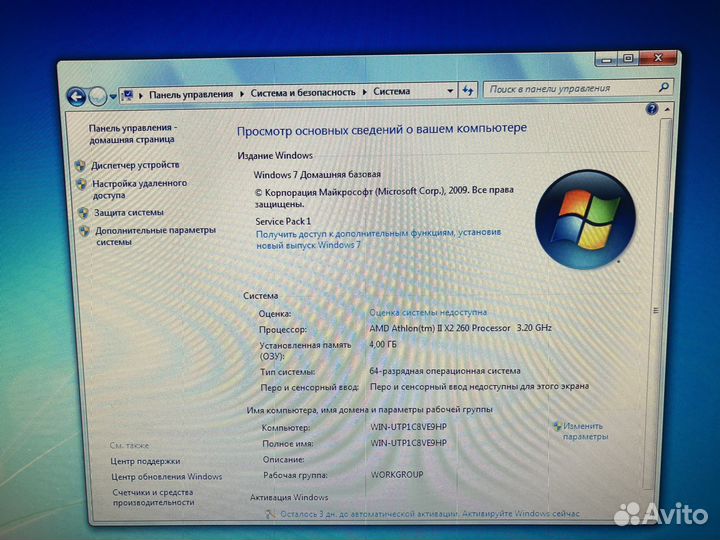Expand arrow after 'Панель управления' breadcrumb
This screenshot has width=720, height=540.
pos(242,94)
